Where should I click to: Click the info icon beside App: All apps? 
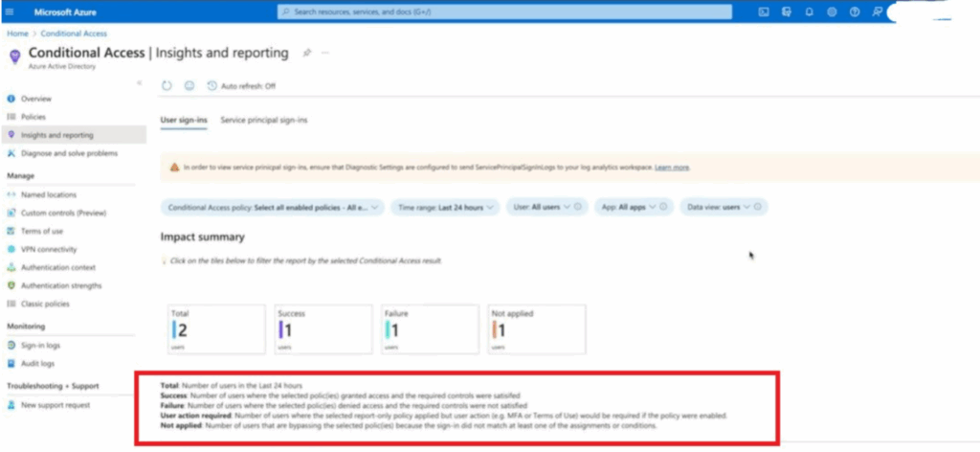click(x=663, y=207)
